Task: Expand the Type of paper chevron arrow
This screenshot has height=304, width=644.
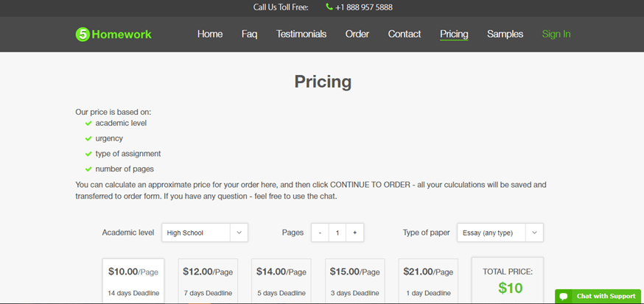Action: click(x=534, y=233)
